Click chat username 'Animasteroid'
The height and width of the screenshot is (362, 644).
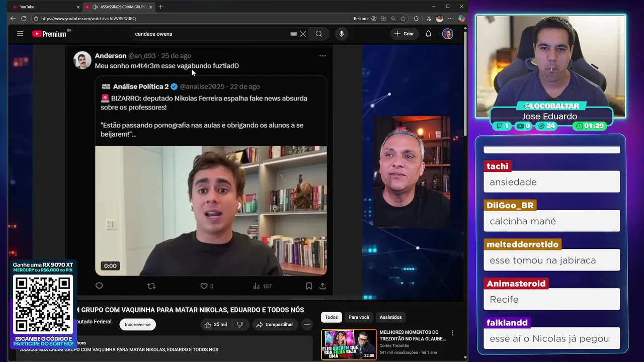click(x=516, y=284)
